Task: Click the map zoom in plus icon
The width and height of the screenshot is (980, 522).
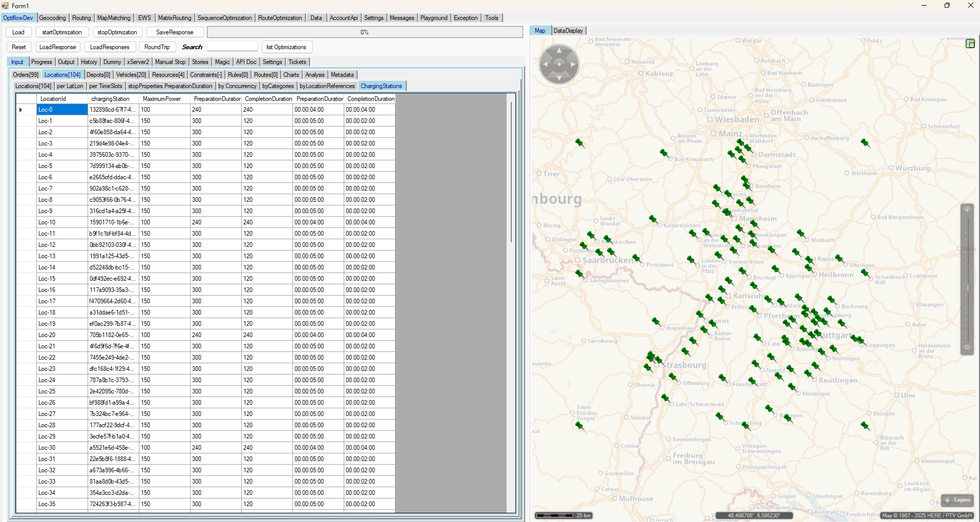Action: (967, 210)
